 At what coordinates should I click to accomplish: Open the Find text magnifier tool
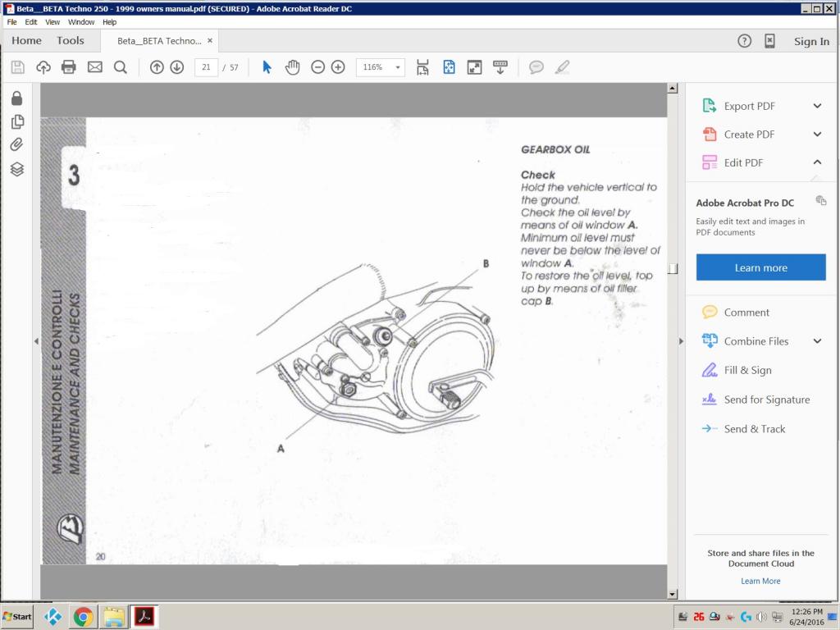pyautogui.click(x=121, y=67)
